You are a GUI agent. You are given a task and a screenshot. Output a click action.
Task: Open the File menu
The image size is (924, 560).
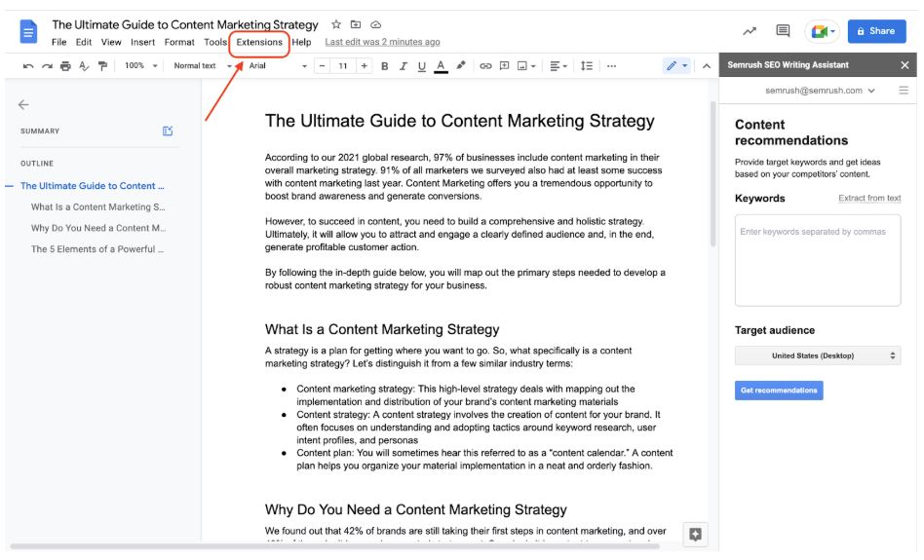tap(58, 42)
